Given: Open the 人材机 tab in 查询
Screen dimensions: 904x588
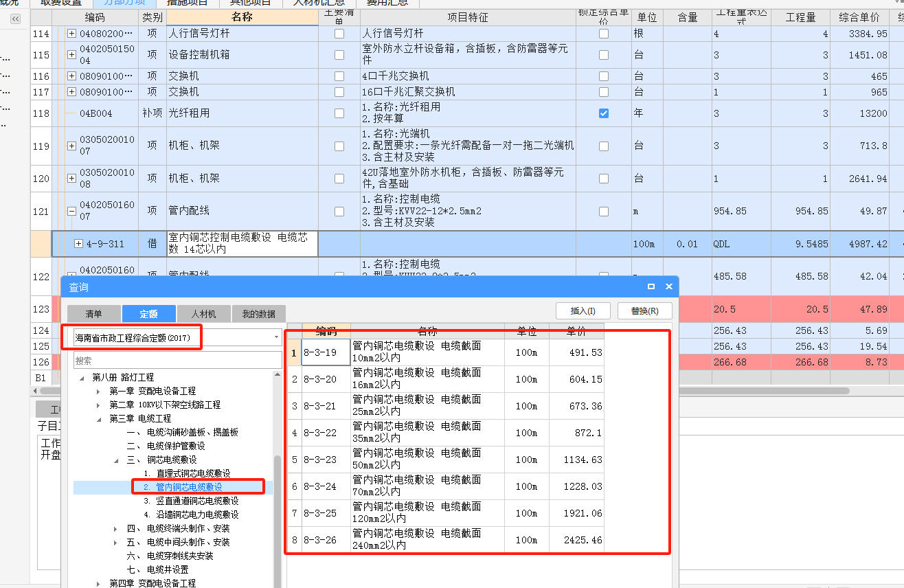Looking at the screenshot, I should [203, 314].
